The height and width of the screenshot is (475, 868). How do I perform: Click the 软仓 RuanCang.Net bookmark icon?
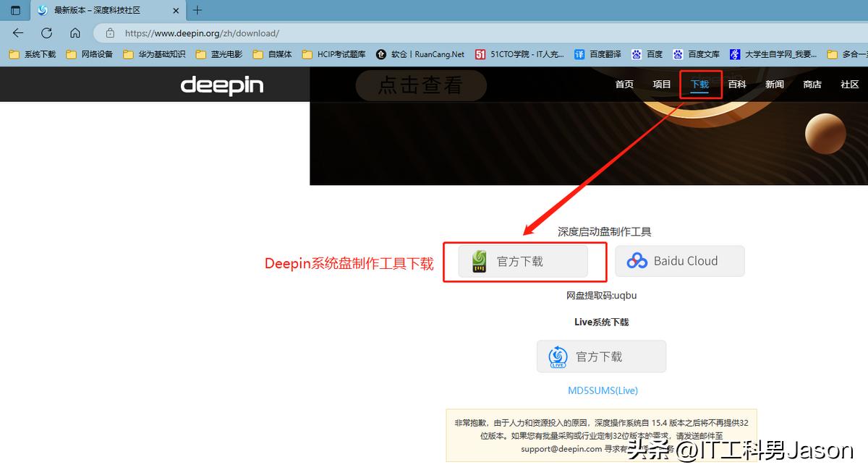(x=382, y=54)
